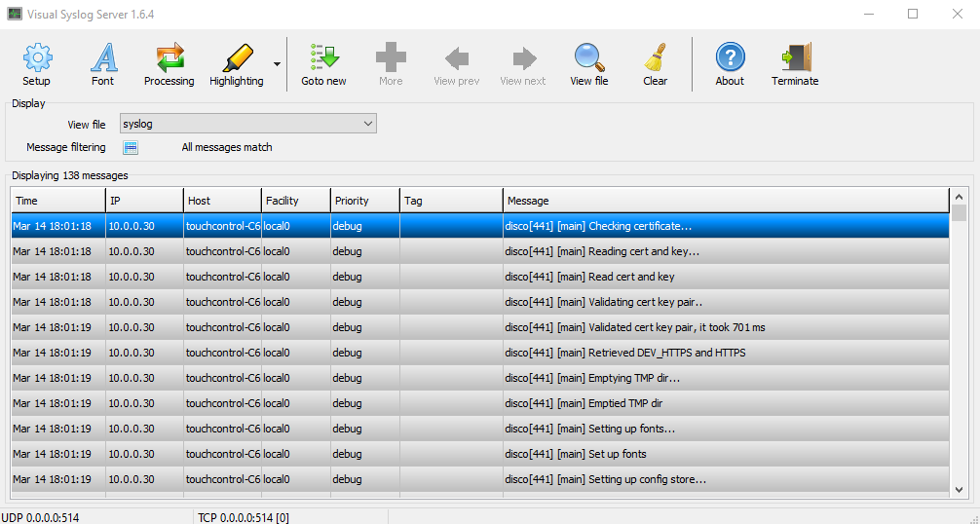Click the Visual Syslog Server title icon
Screen dimensions: 980x524
click(x=15, y=14)
